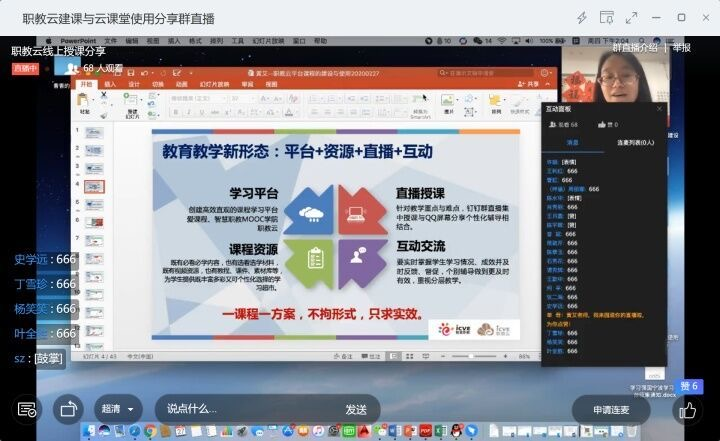Click the thumbs-up like button
The width and height of the screenshot is (720, 441).
coord(687,409)
